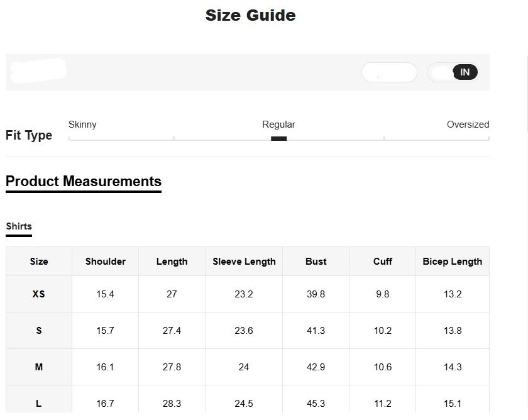Click the Bicep Length column header

click(453, 262)
